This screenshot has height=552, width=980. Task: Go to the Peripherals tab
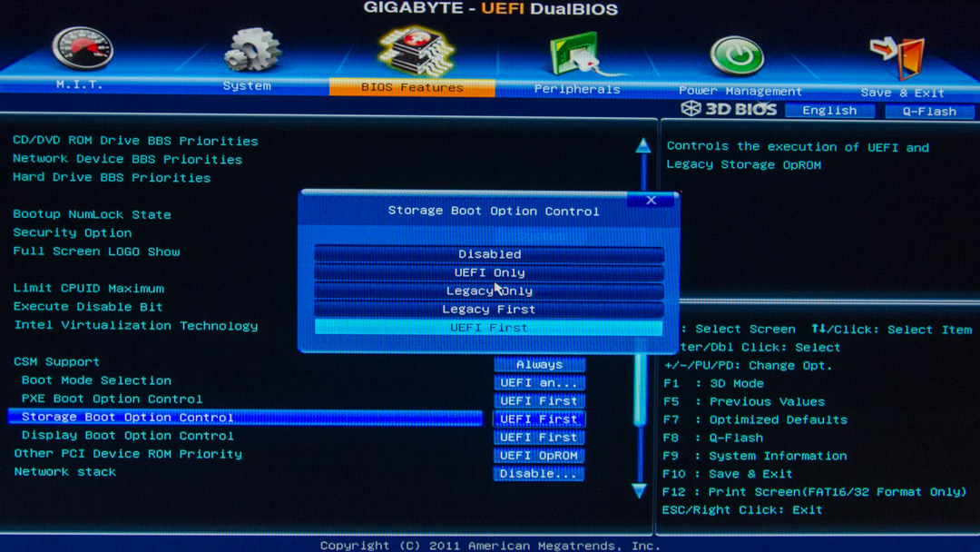point(577,89)
